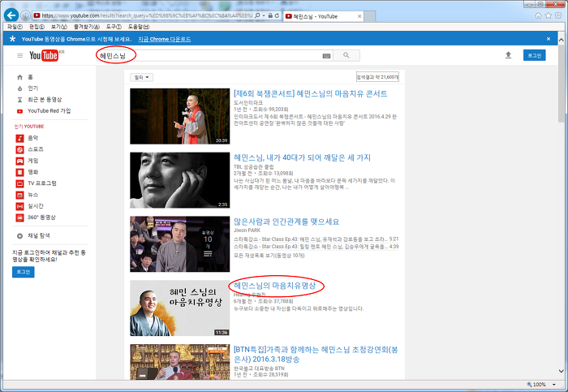Viewport: 568px width, 392px height.
Task: Open YouTube Red 가입 in sidebar
Action: pos(48,110)
